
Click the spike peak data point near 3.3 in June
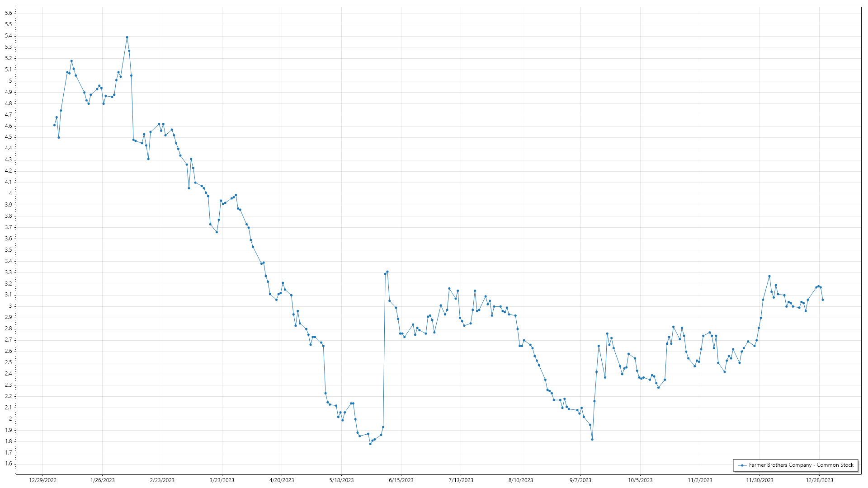click(387, 272)
